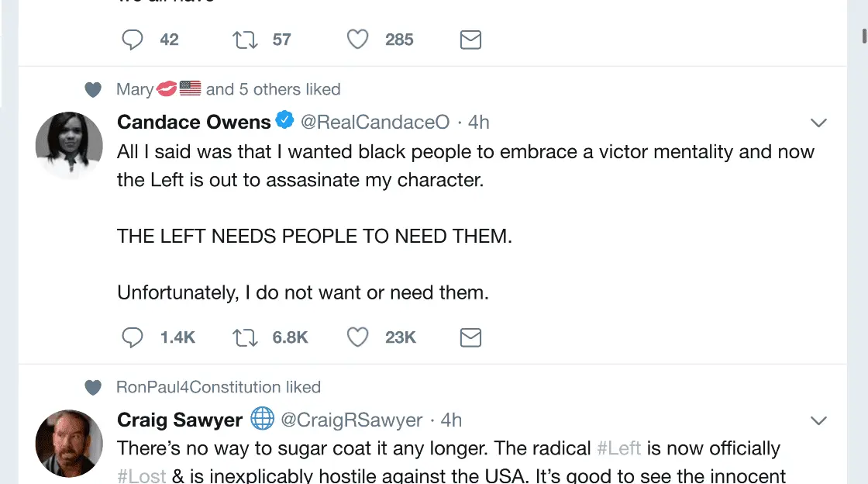Click Mary's name in the liked-by line
The width and height of the screenshot is (868, 484).
pyautogui.click(x=135, y=89)
